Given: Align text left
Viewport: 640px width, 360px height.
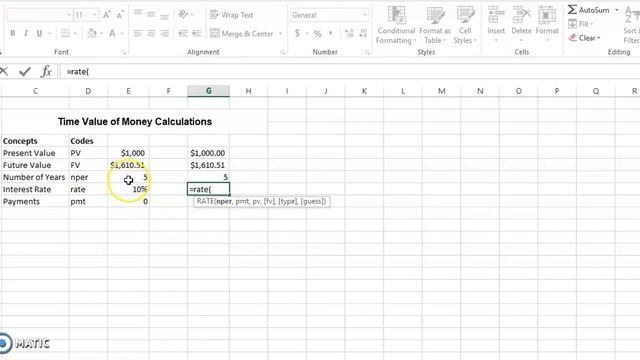Looking at the screenshot, I should coord(138,33).
